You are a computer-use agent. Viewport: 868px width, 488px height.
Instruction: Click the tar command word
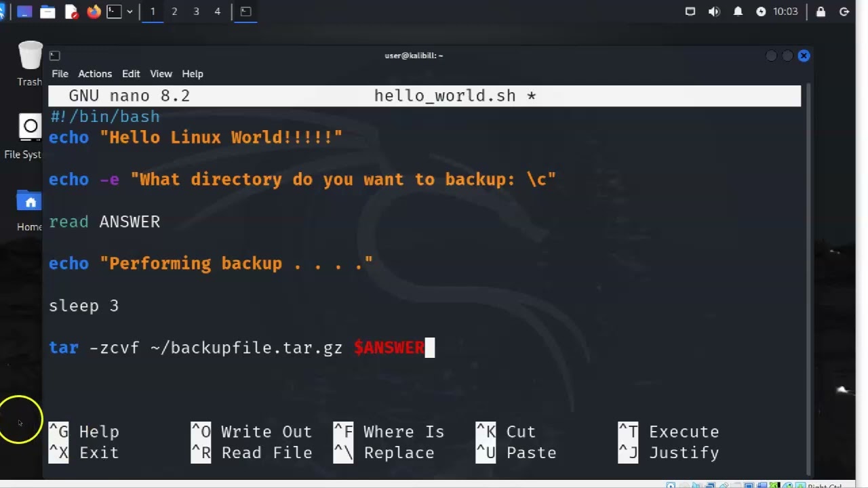coord(64,348)
